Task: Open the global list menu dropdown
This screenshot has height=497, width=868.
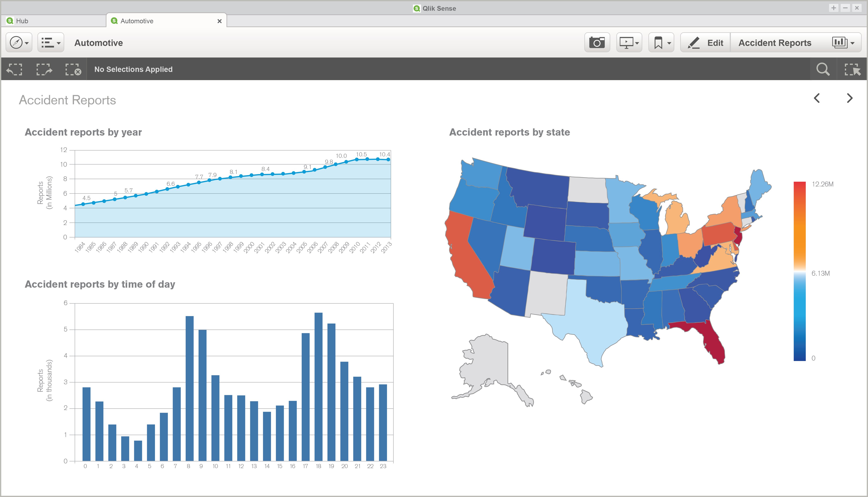Action: tap(50, 43)
